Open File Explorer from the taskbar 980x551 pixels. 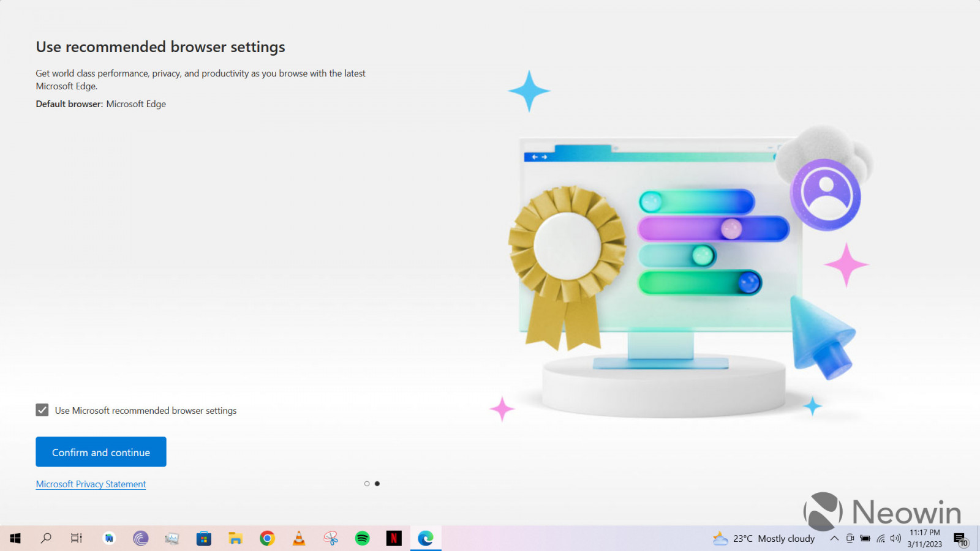(x=236, y=538)
